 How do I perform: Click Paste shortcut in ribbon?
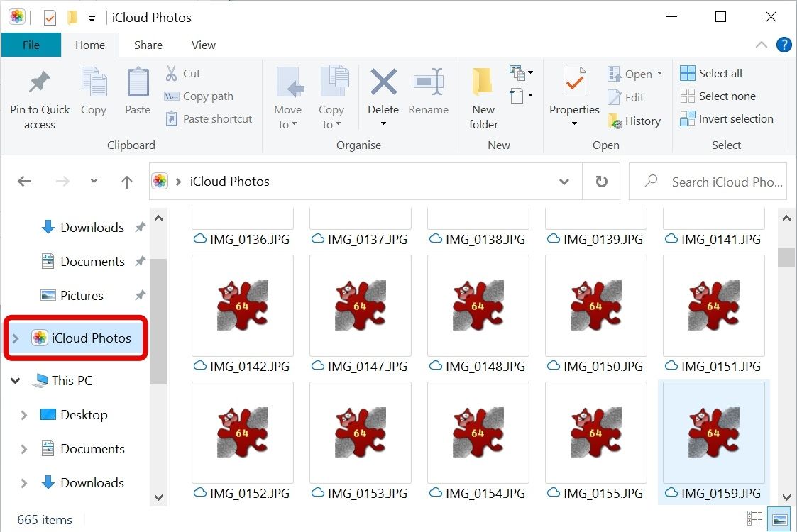(x=209, y=119)
